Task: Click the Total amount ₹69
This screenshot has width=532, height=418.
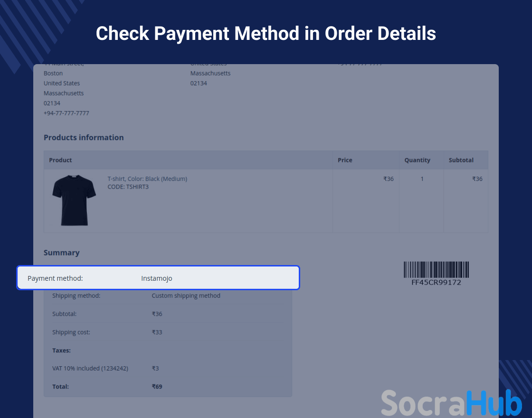Action: pyautogui.click(x=157, y=387)
